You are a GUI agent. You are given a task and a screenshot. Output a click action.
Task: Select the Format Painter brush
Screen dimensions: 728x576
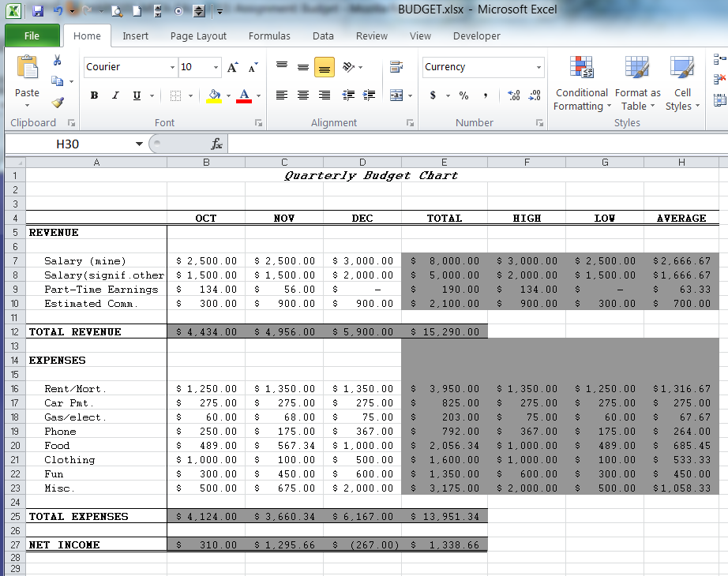click(57, 102)
